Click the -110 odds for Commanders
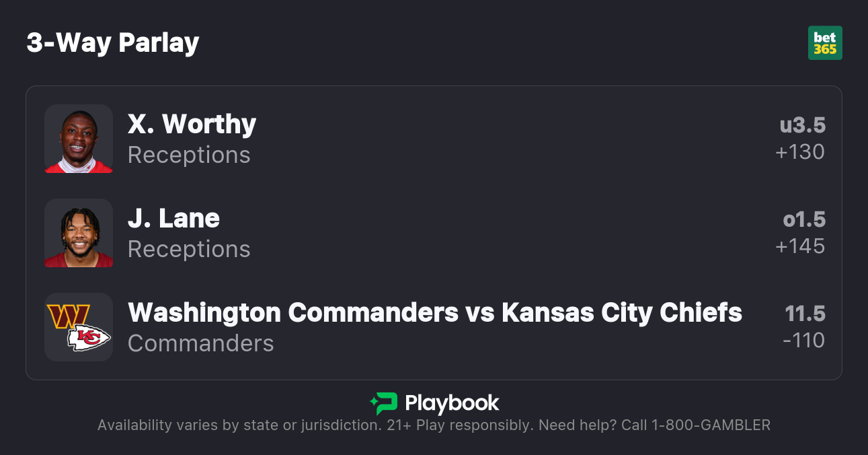868x455 pixels. (x=803, y=341)
